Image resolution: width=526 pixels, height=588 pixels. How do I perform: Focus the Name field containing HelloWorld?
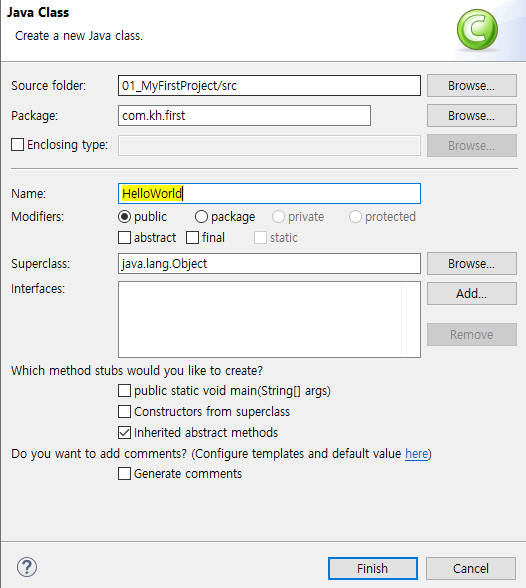[x=269, y=194]
